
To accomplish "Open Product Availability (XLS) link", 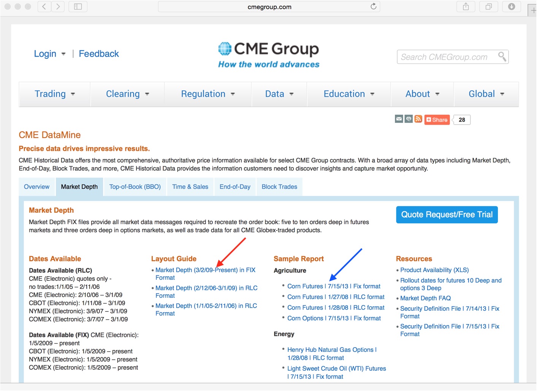I will pyautogui.click(x=434, y=270).
